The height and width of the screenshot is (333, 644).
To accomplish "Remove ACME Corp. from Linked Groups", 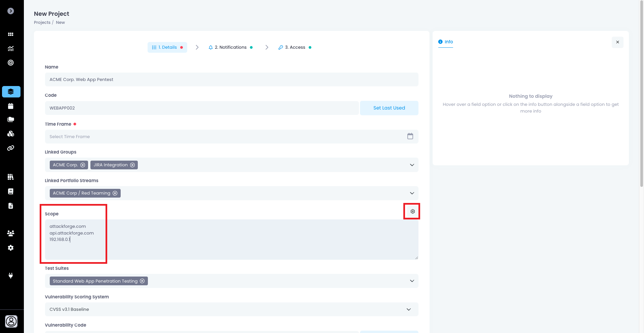I will click(83, 165).
